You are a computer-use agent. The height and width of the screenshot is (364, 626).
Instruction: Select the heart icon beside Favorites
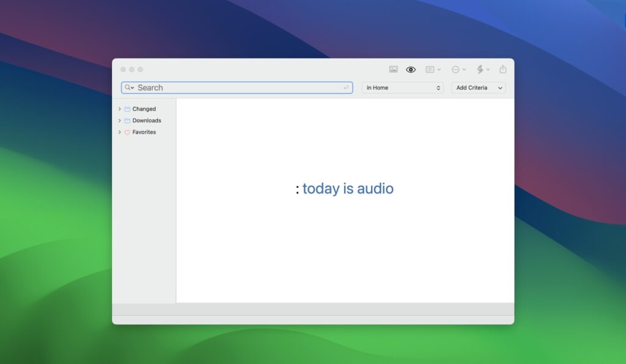[x=127, y=132]
